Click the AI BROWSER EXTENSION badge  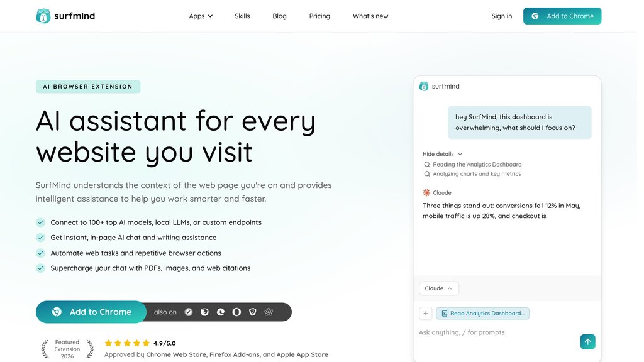pos(88,87)
